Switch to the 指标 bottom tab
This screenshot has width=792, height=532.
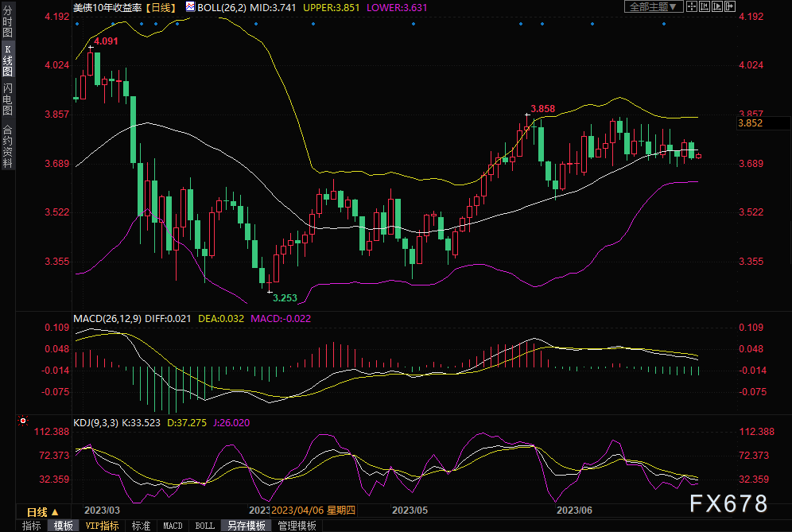(x=31, y=526)
